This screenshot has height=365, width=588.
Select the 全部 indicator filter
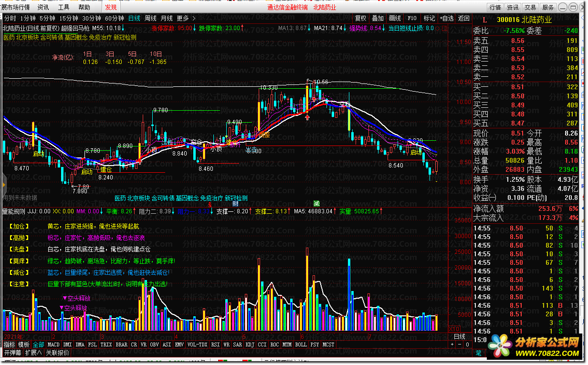click(38, 344)
